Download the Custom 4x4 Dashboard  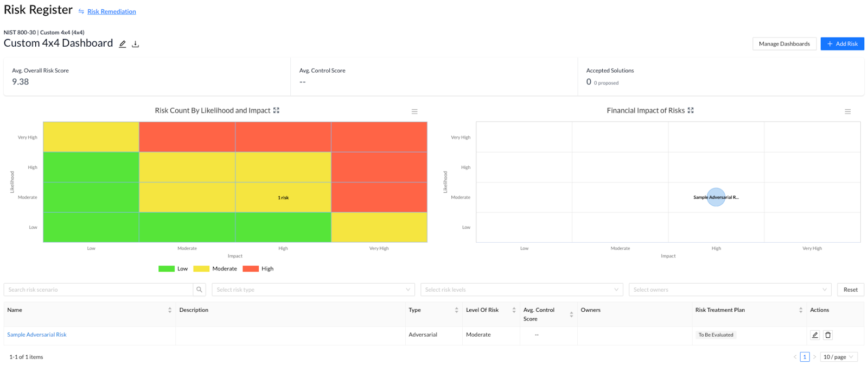click(136, 44)
